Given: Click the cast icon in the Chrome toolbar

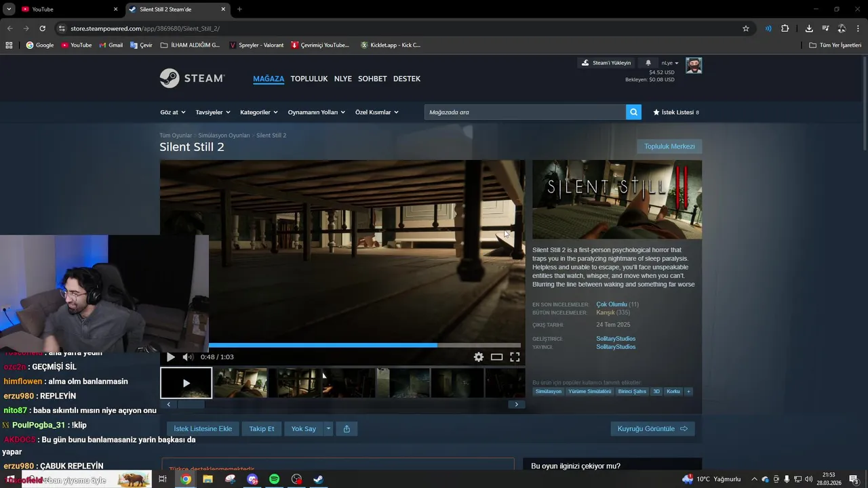Looking at the screenshot, I should pyautogui.click(x=768, y=28).
